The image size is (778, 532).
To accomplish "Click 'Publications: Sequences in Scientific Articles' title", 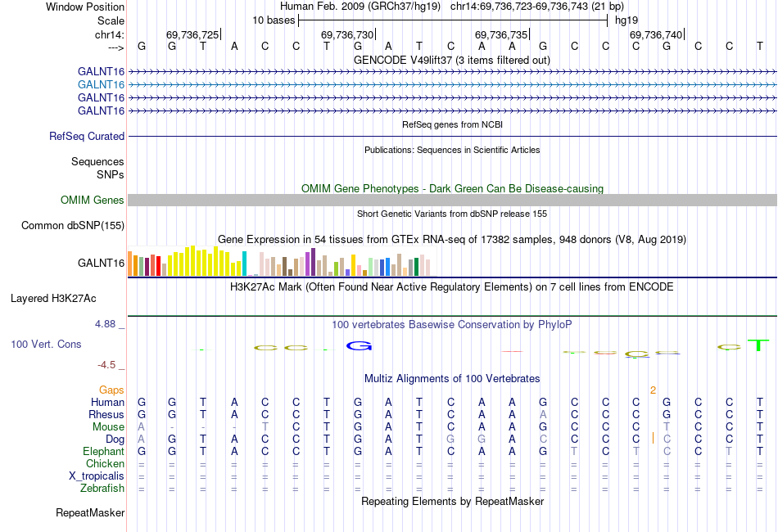I will [452, 150].
